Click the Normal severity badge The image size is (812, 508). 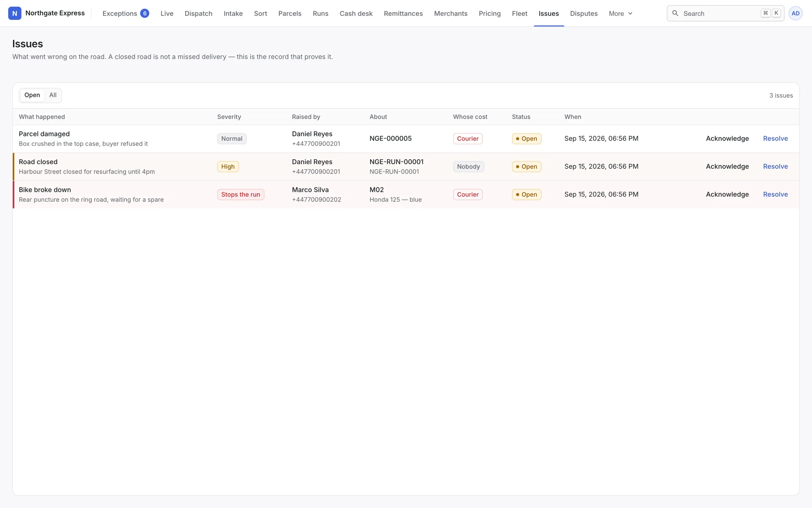tap(232, 139)
